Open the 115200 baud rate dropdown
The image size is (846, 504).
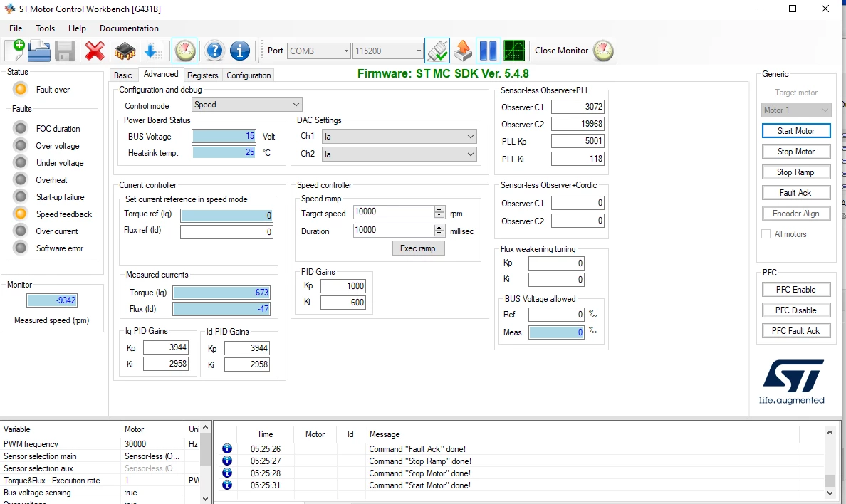(387, 51)
